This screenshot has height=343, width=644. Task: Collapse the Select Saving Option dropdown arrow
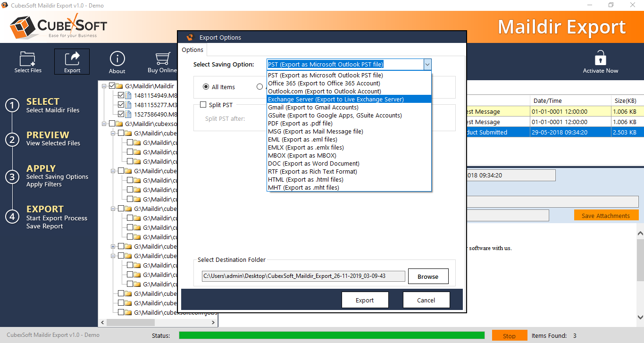point(427,65)
